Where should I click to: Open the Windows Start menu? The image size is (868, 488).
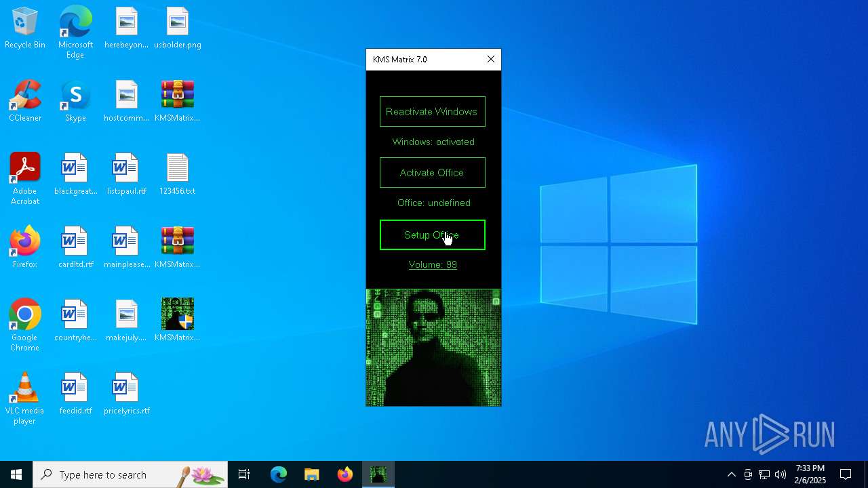(16, 474)
